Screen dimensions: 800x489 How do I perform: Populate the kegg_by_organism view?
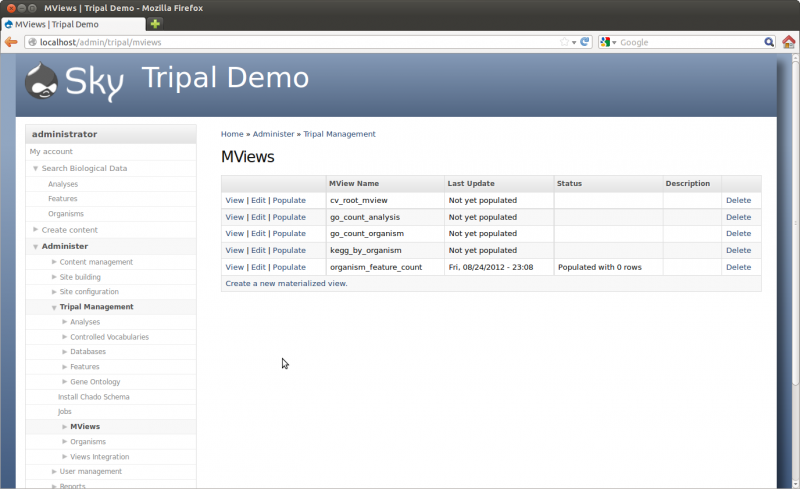tap(289, 250)
